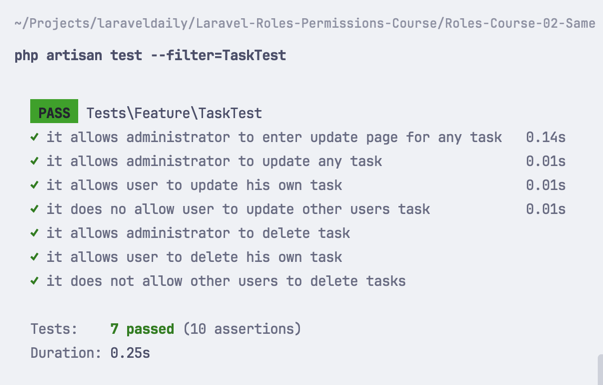Image resolution: width=603 pixels, height=385 pixels.
Task: Click checkmark beside user update his own task
Action: 35,185
